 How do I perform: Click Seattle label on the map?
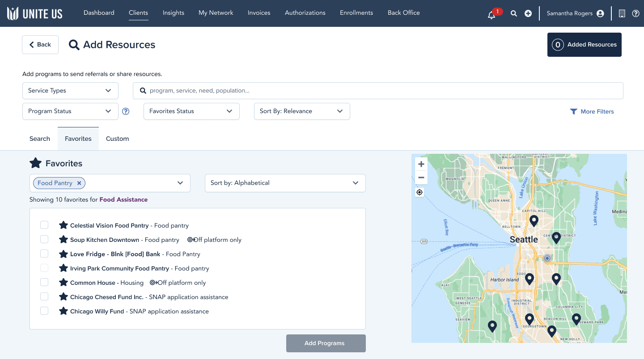(x=524, y=240)
